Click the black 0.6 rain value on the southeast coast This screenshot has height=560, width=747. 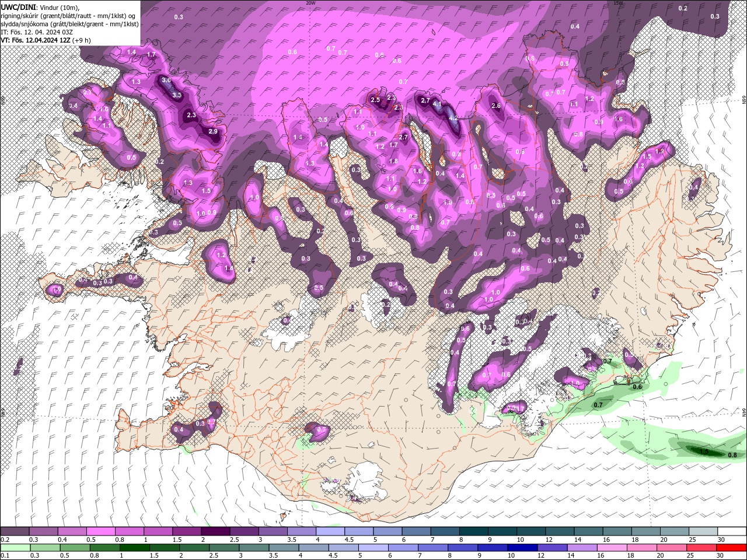pos(637,387)
